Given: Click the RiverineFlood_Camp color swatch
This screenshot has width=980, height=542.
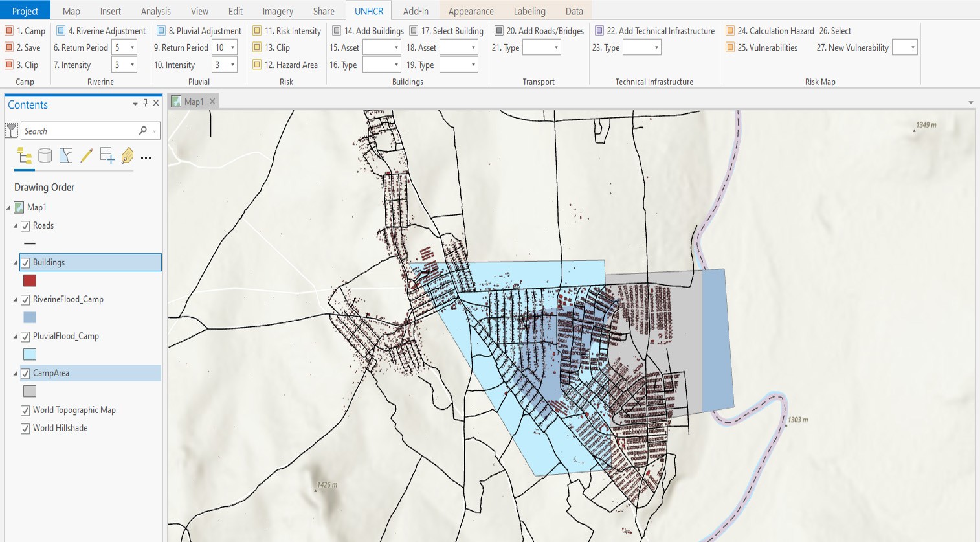Looking at the screenshot, I should pos(30,317).
